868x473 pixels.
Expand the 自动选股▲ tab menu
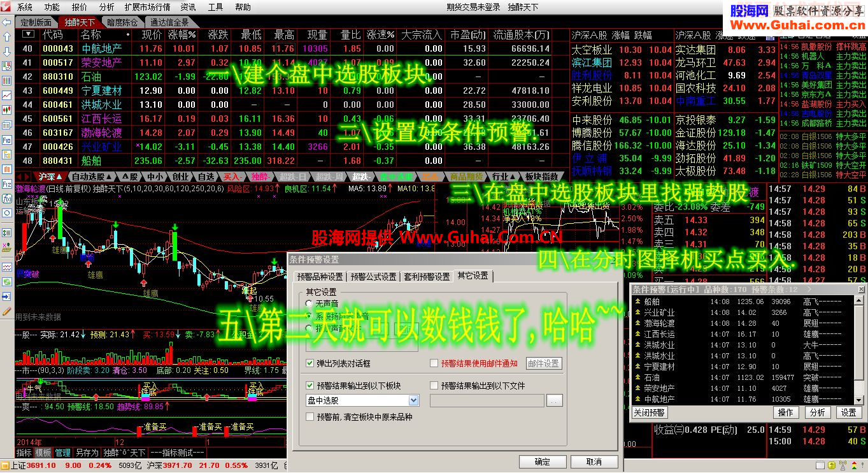click(x=92, y=177)
